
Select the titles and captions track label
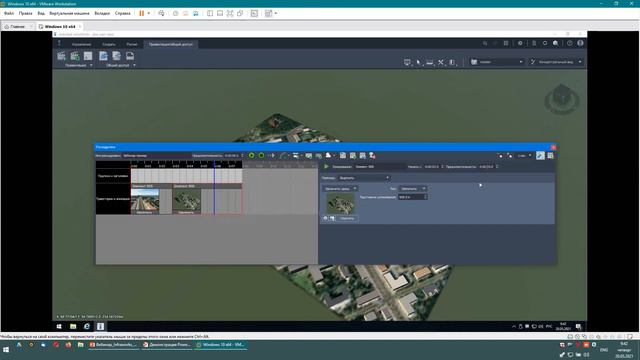(x=113, y=176)
